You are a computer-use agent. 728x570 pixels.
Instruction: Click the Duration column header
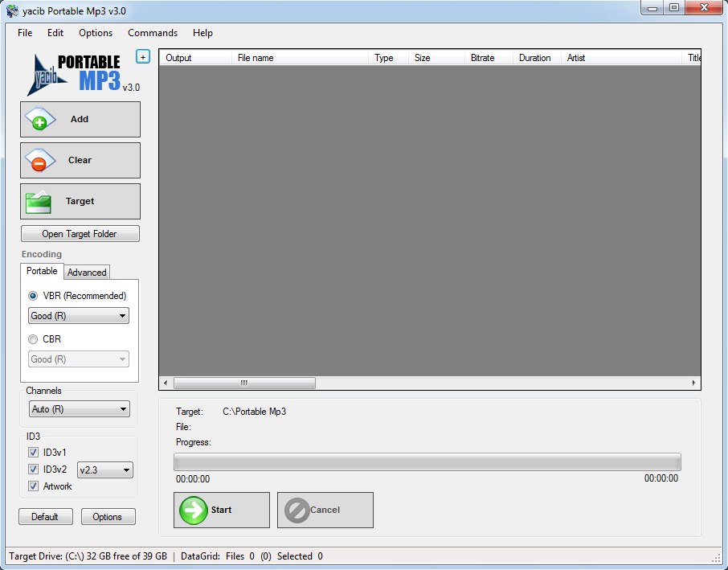click(537, 58)
